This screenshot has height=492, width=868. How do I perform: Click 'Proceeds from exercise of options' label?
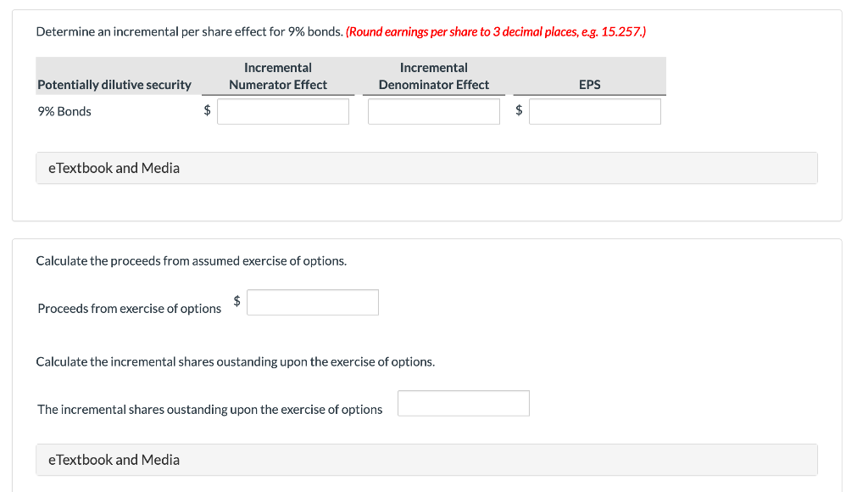129,309
